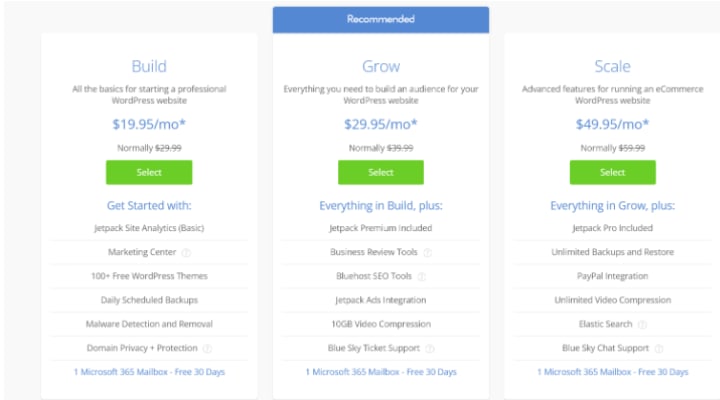This screenshot has width=720, height=400.
Task: Click the Build plan heading
Action: (149, 67)
